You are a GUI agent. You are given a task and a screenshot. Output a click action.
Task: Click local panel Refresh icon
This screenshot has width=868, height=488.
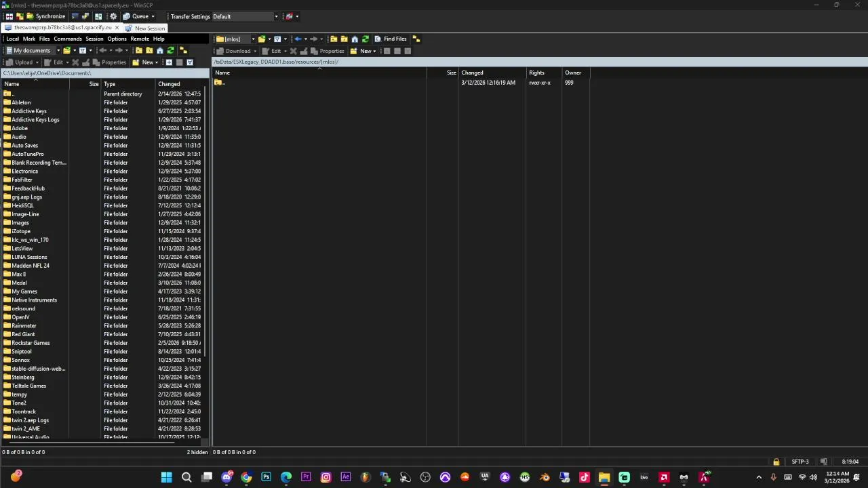[x=170, y=51]
